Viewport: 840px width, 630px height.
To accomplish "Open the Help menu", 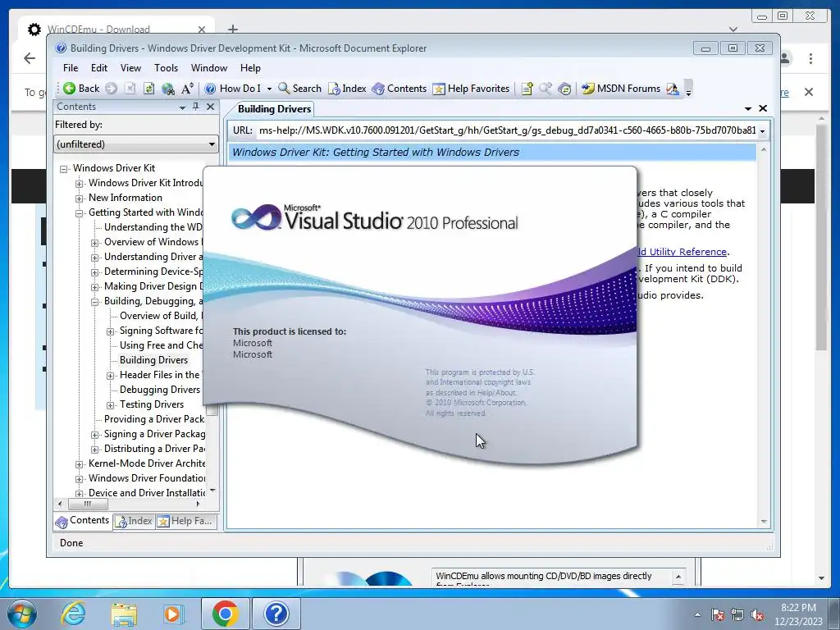I will click(250, 68).
